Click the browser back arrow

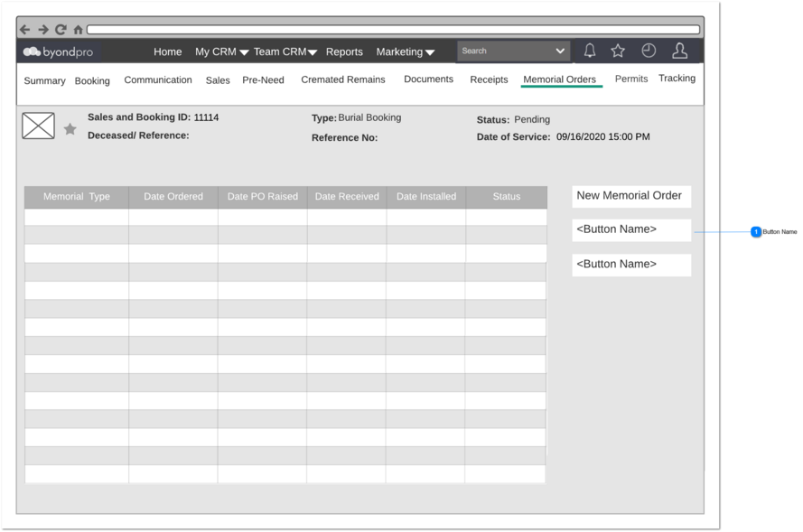[24, 30]
